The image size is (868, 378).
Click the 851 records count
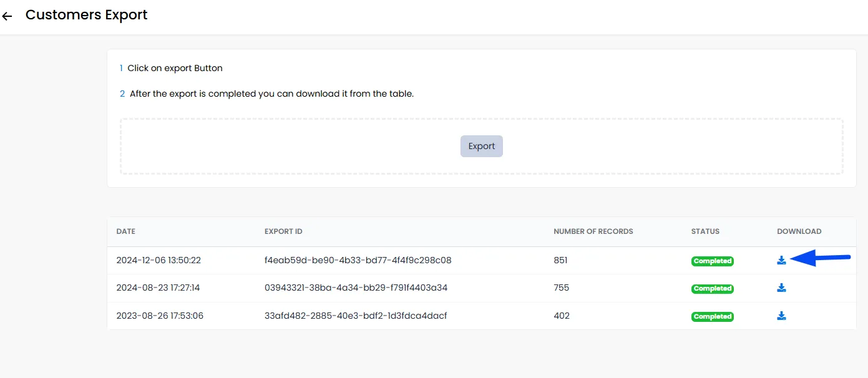click(x=561, y=260)
